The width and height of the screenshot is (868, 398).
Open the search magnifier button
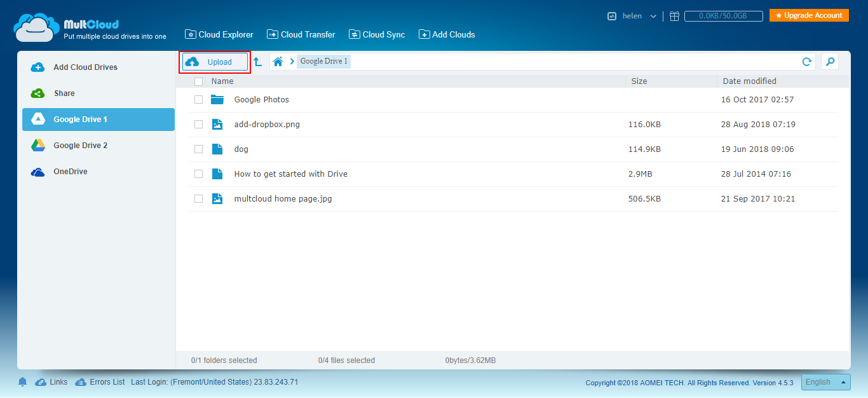pos(830,61)
